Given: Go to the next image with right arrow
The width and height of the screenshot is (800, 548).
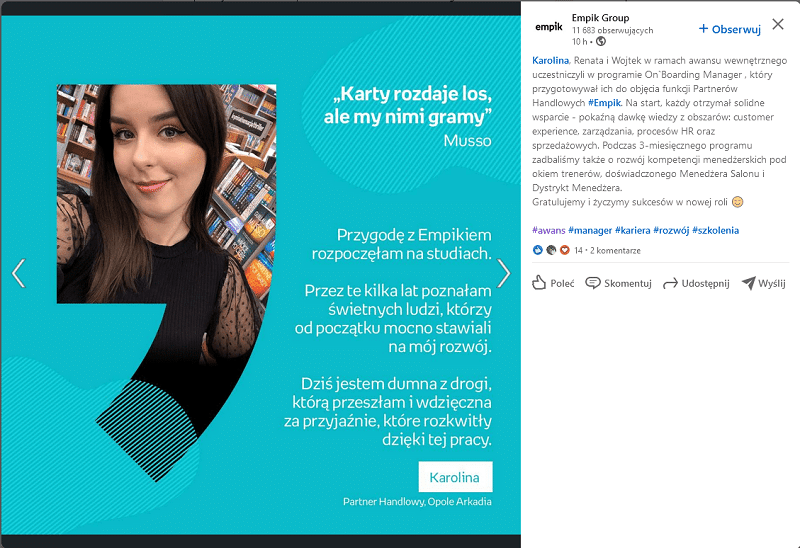Looking at the screenshot, I should point(504,273).
